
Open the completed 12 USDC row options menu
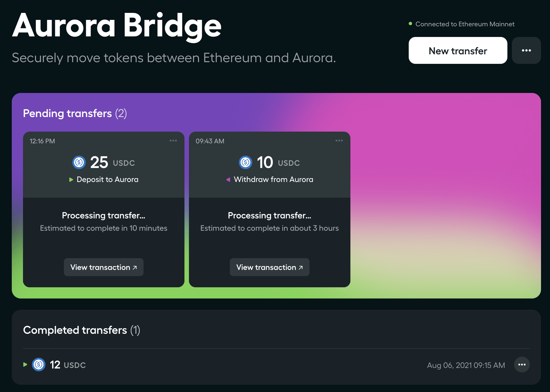pyautogui.click(x=522, y=365)
